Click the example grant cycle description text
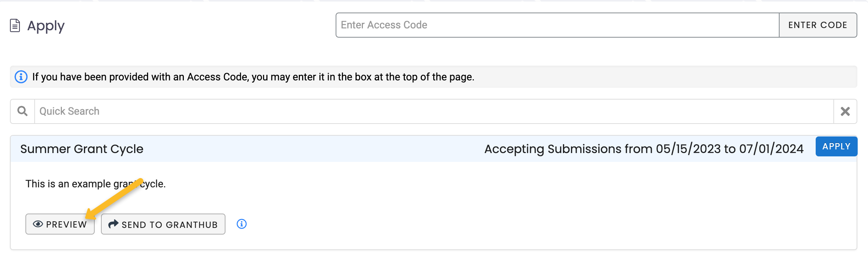 tap(95, 184)
